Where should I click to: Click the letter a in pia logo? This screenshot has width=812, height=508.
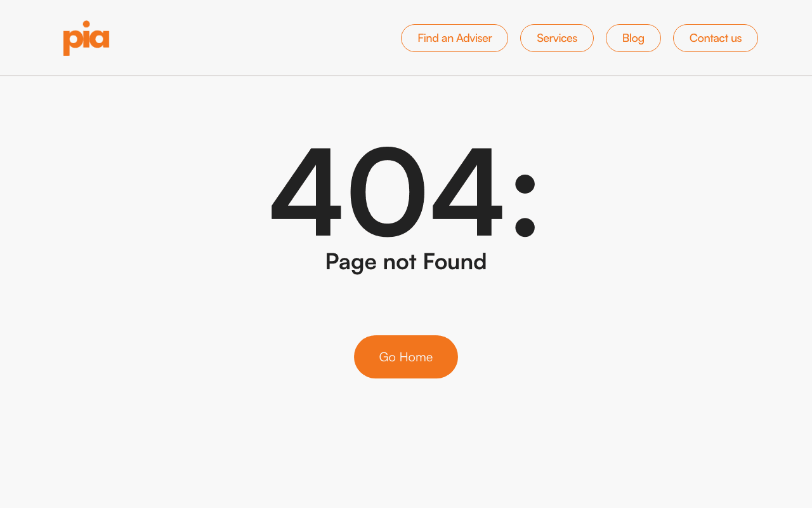100,39
